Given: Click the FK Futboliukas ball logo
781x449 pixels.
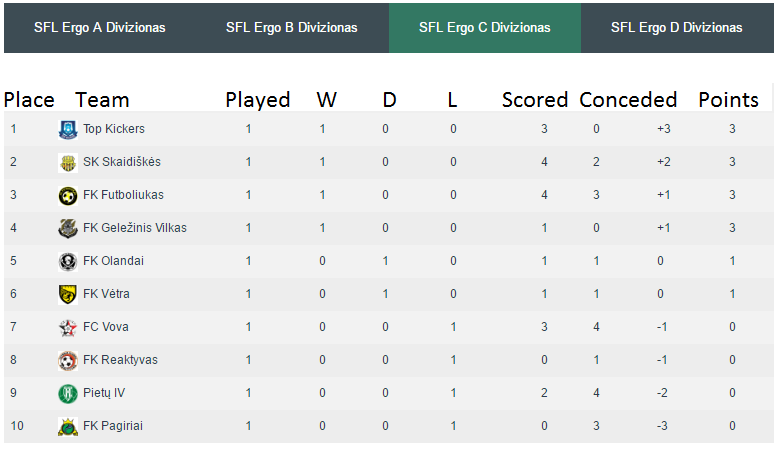Looking at the screenshot, I should 68,196.
